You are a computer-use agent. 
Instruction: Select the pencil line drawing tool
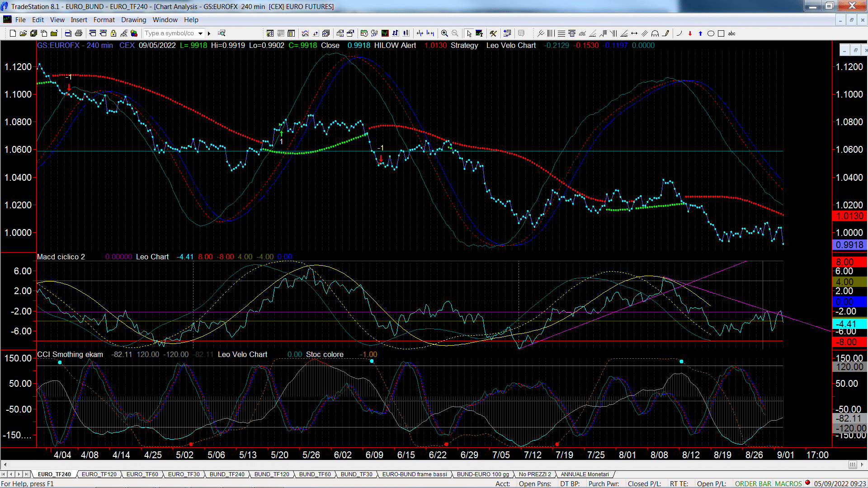665,33
